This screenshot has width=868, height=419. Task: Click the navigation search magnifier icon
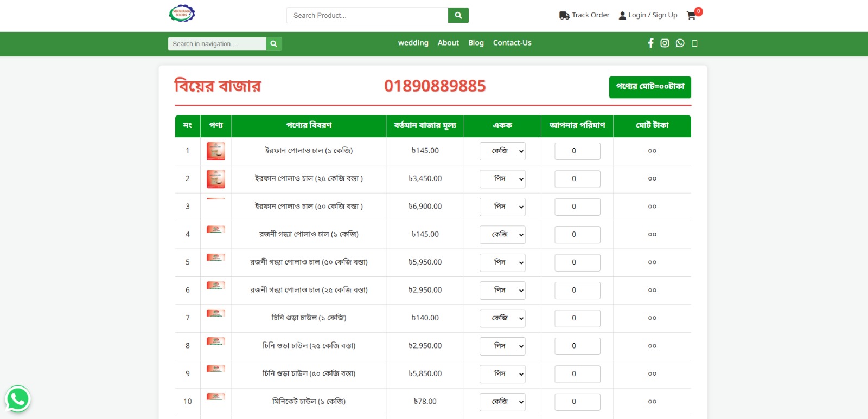[x=273, y=44]
